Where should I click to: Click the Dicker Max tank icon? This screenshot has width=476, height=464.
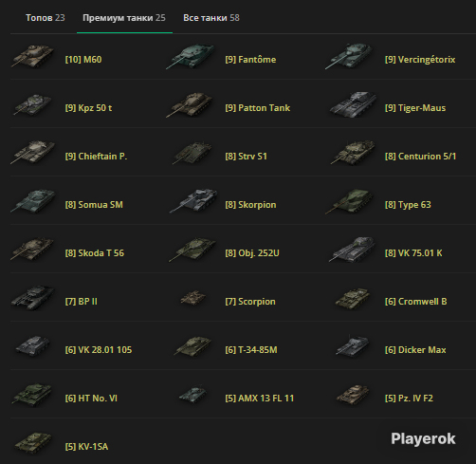(x=353, y=346)
